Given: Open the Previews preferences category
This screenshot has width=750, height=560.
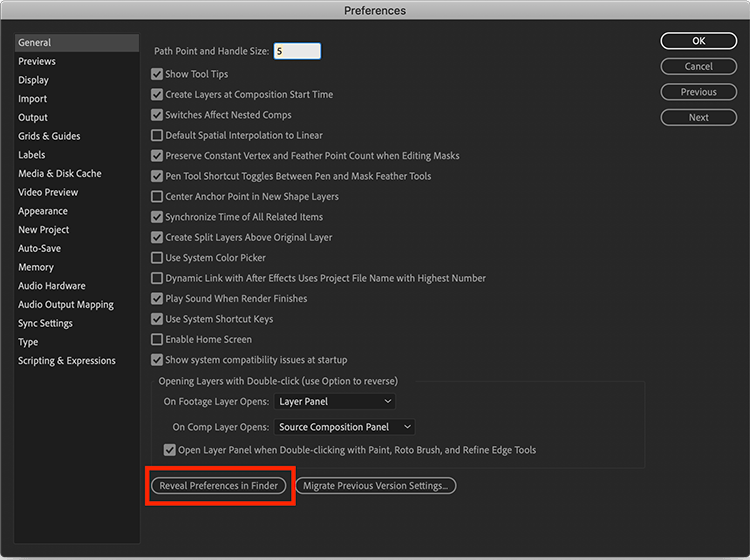Looking at the screenshot, I should (x=37, y=61).
